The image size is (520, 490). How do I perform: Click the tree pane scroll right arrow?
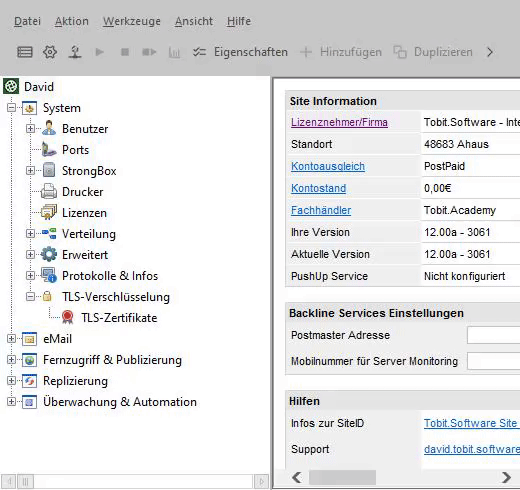[x=261, y=481]
